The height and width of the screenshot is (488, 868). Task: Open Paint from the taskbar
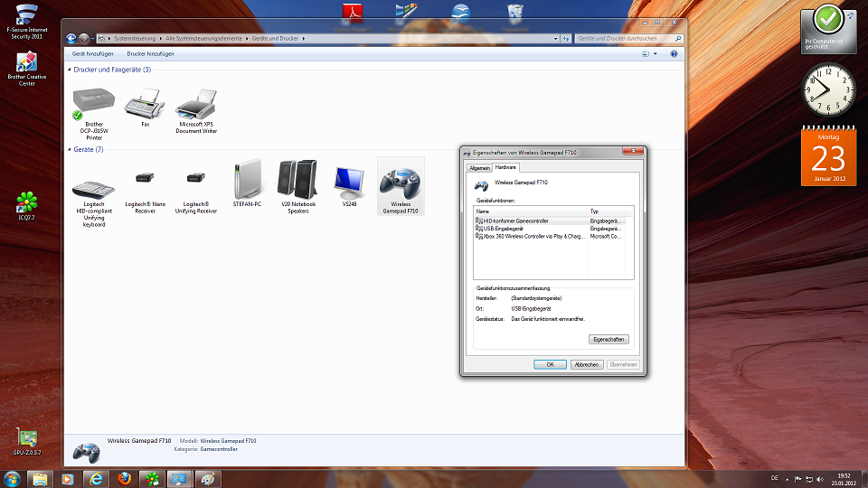pyautogui.click(x=208, y=479)
